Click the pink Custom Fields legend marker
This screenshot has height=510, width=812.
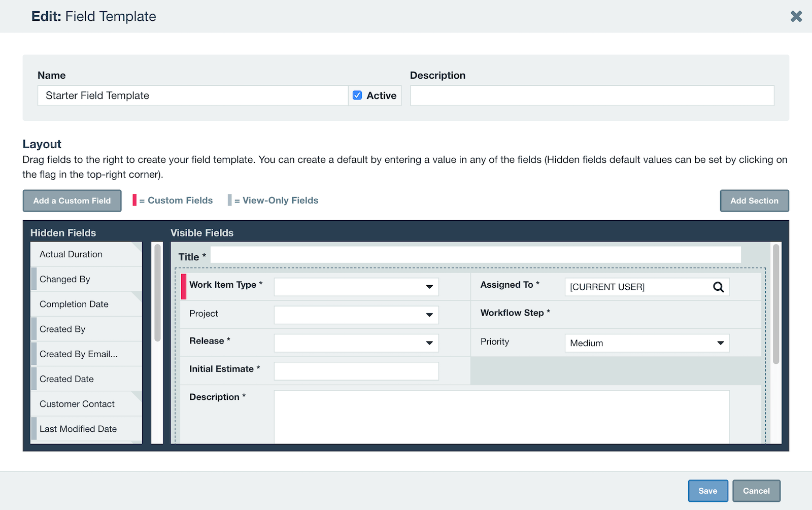pos(134,200)
